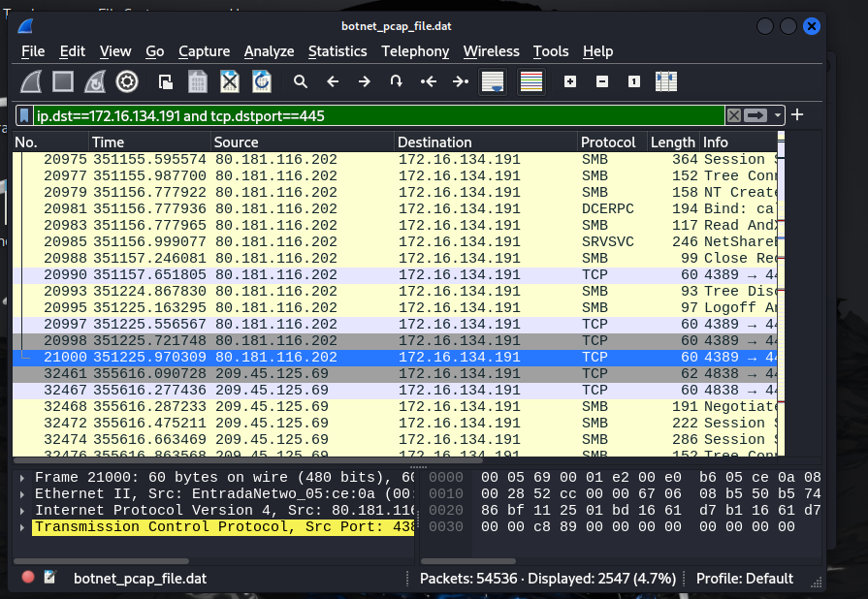Click the resize columns icon

point(665,81)
